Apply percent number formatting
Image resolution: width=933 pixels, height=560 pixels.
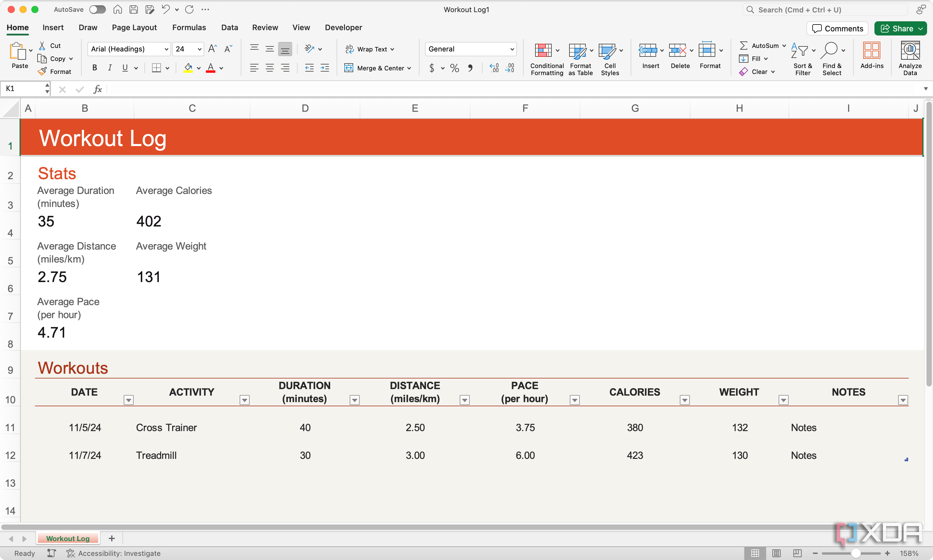tap(454, 68)
